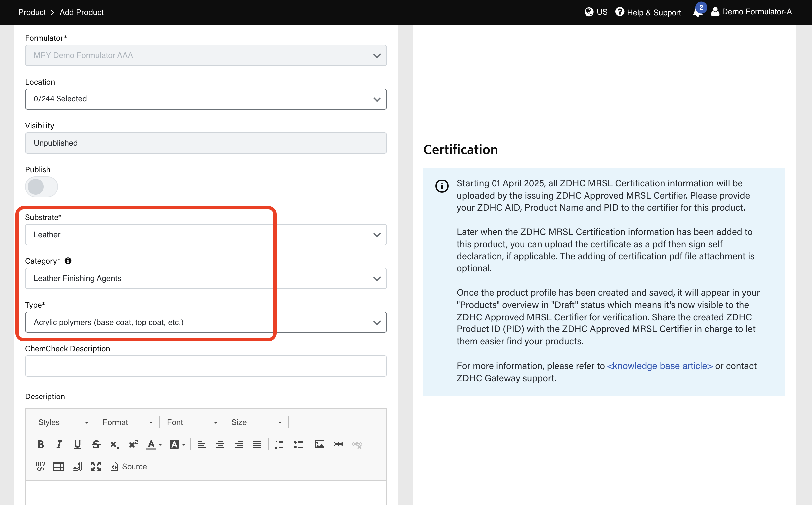Insert a bulleted list

click(x=298, y=444)
